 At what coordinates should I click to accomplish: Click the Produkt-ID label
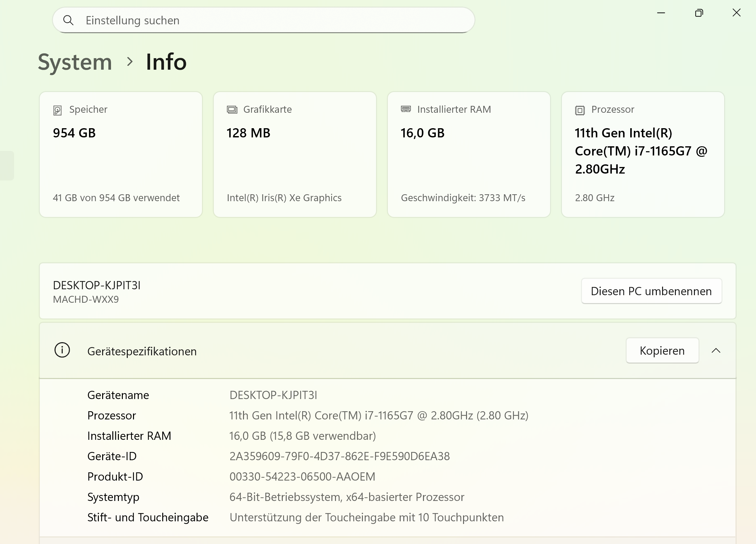point(115,476)
